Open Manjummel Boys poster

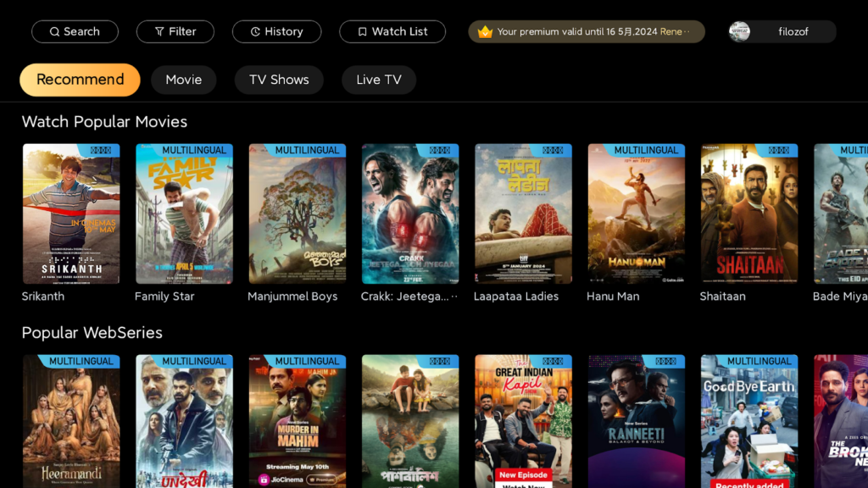point(297,213)
